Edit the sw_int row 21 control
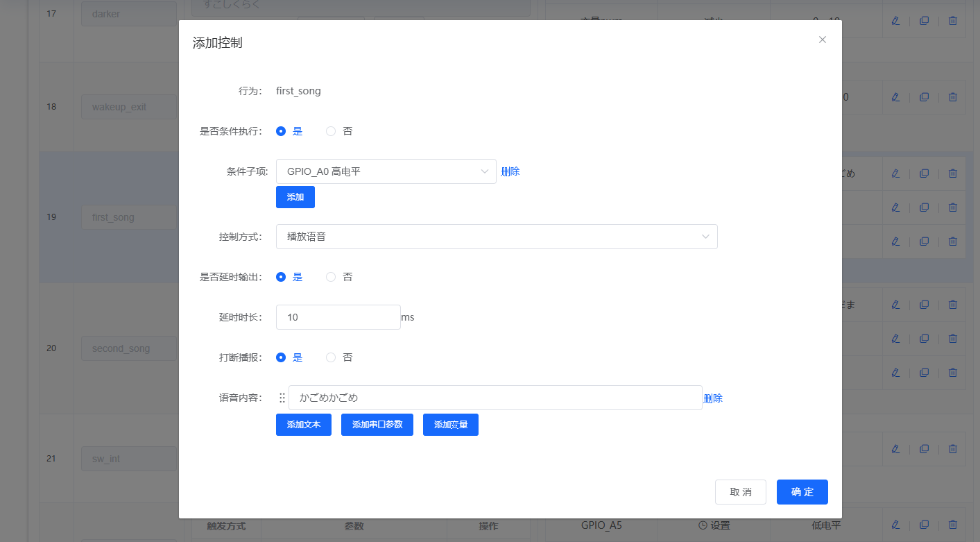Screen dimensions: 980x542 coord(895,448)
